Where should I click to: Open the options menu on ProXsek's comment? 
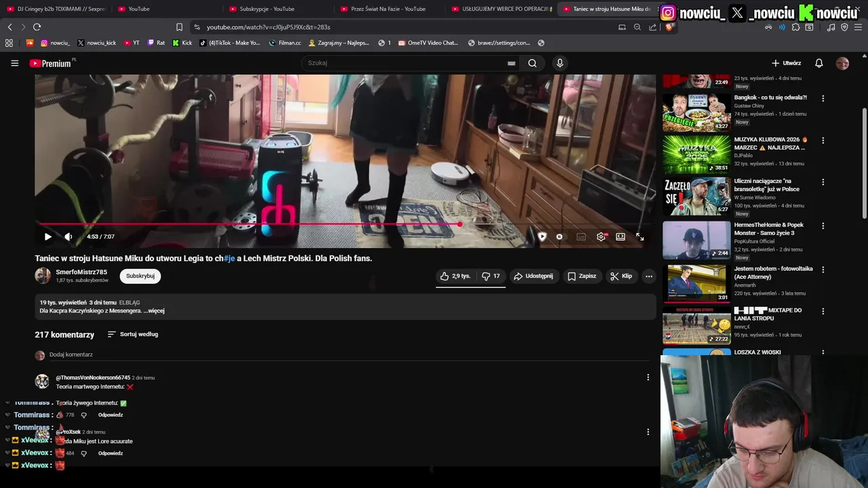pyautogui.click(x=648, y=432)
